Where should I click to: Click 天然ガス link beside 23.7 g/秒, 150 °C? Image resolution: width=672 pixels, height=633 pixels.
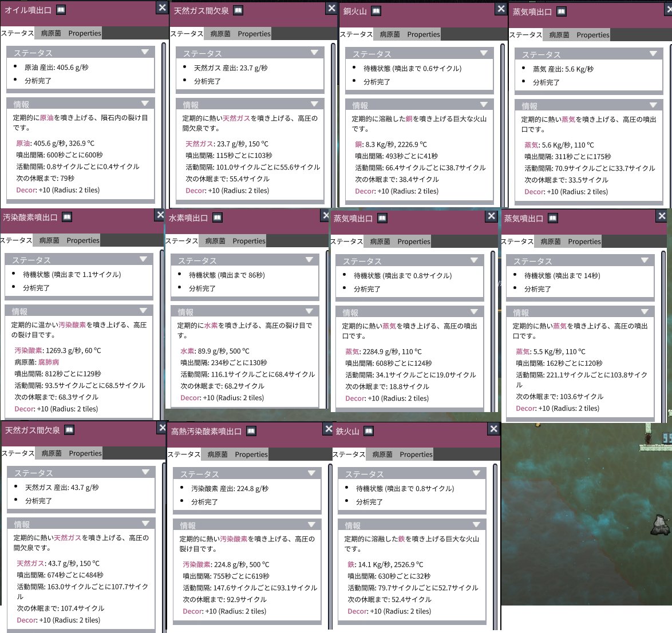click(x=199, y=144)
